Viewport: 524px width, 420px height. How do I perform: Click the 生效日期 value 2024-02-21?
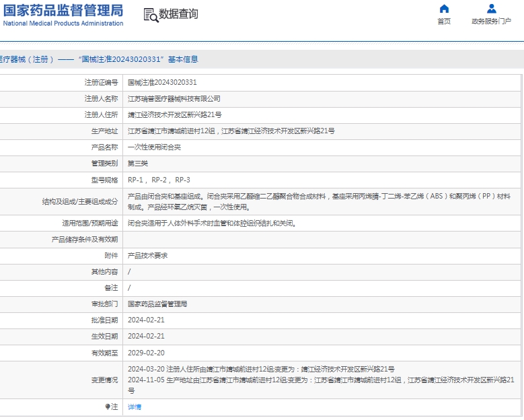(146, 336)
